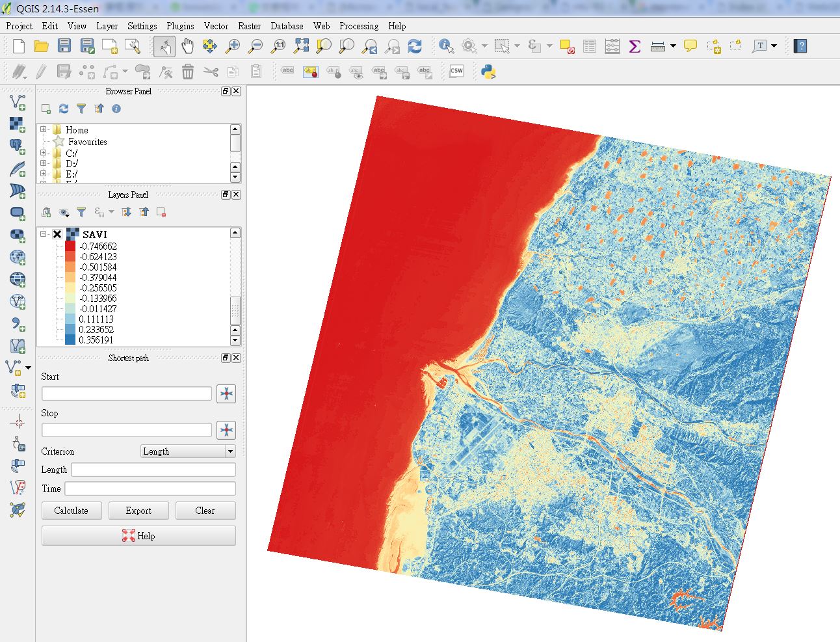Expand the Home folder in Browser
840x642 pixels.
[44, 129]
